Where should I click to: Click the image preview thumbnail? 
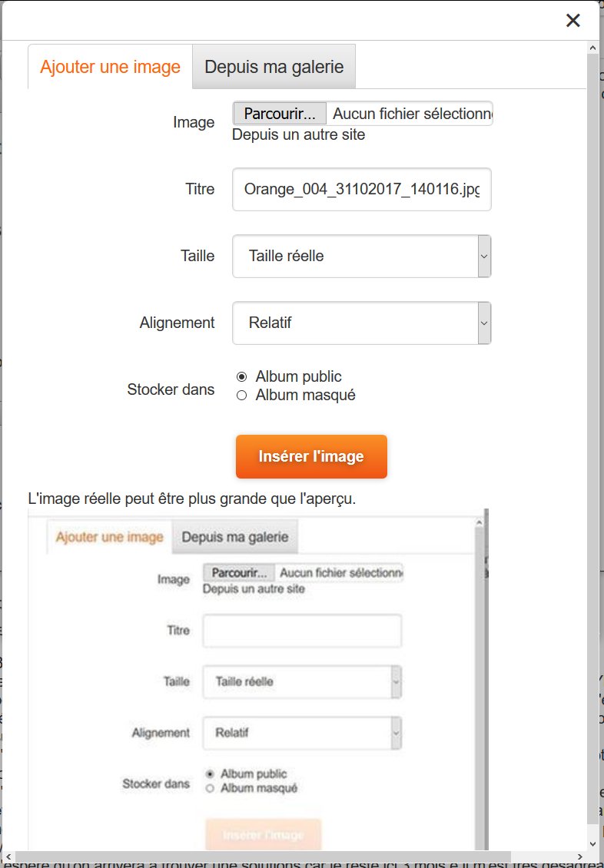tap(258, 679)
